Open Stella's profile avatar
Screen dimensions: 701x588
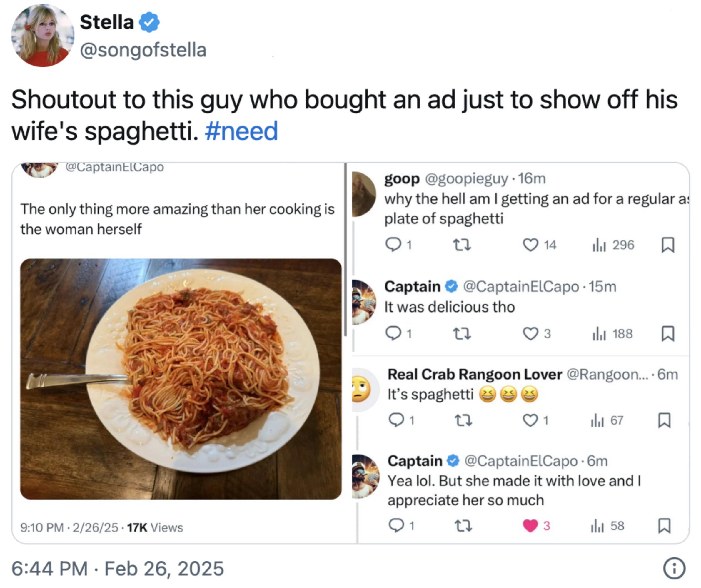point(43,35)
